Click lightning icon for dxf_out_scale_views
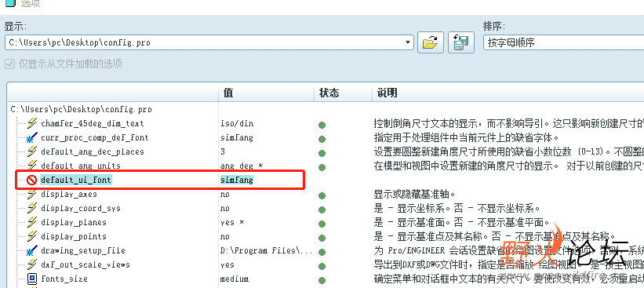This screenshot has height=288, width=644. (32, 264)
